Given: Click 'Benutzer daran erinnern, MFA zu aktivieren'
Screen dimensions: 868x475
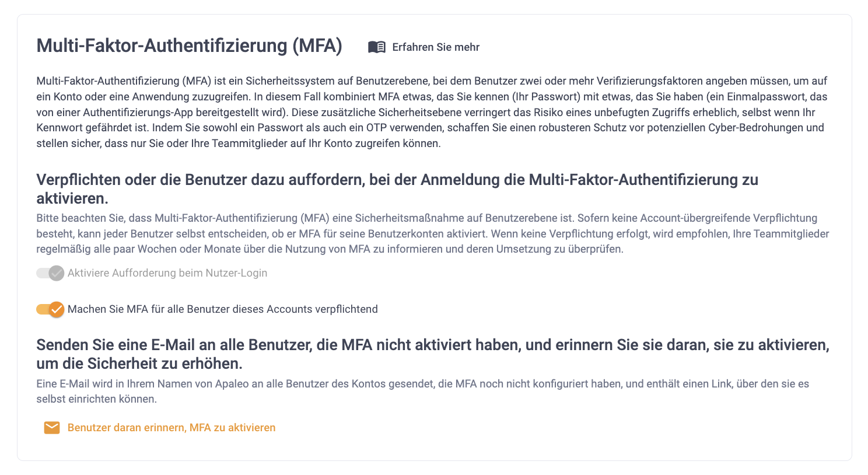Looking at the screenshot, I should (x=171, y=428).
